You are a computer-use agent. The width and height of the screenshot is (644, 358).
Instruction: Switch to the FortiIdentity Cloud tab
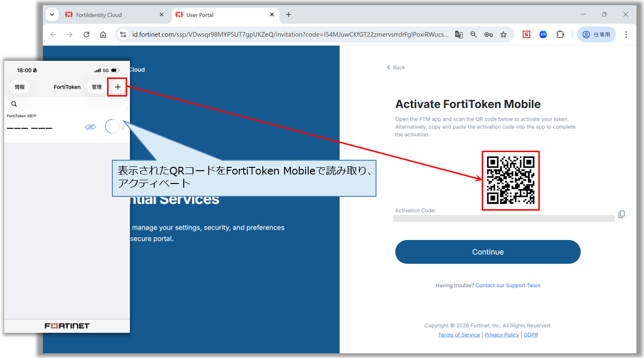click(114, 15)
